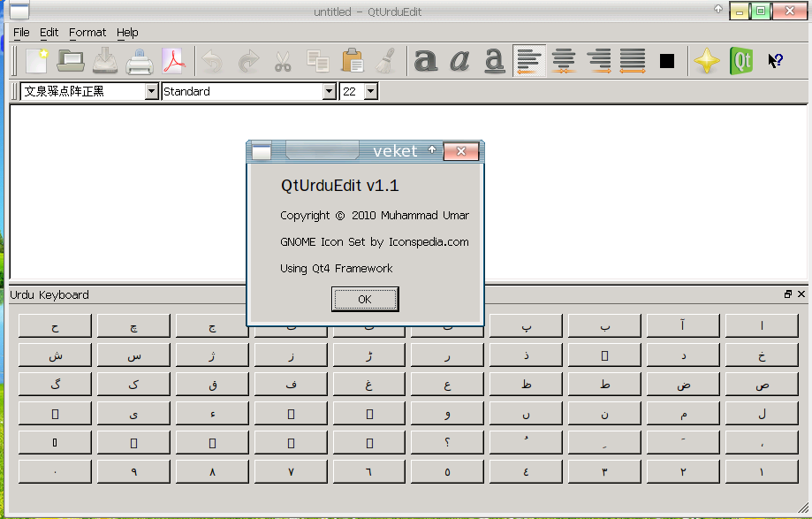Click the yellow star About icon
Viewport: 812px width, 519px height.
pyautogui.click(x=706, y=61)
